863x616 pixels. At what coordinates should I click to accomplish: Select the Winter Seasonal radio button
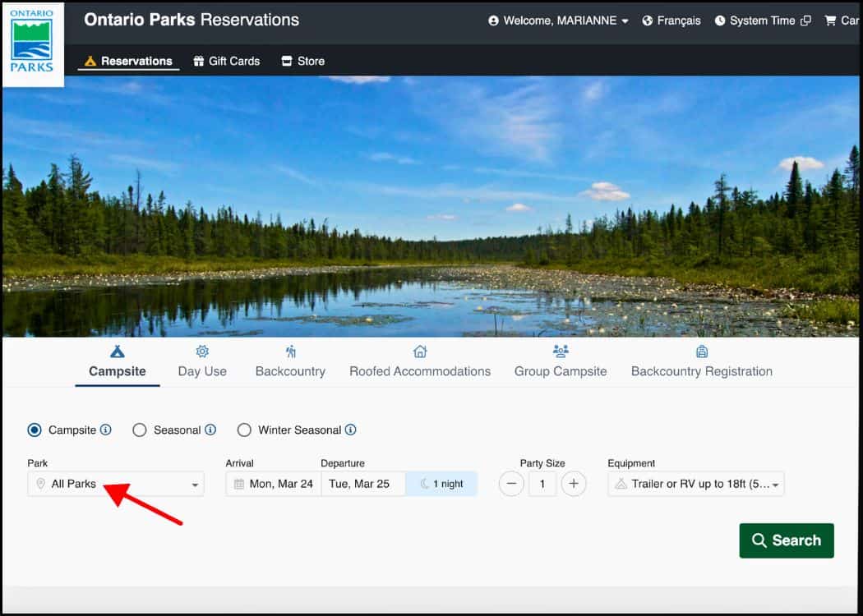pyautogui.click(x=244, y=430)
